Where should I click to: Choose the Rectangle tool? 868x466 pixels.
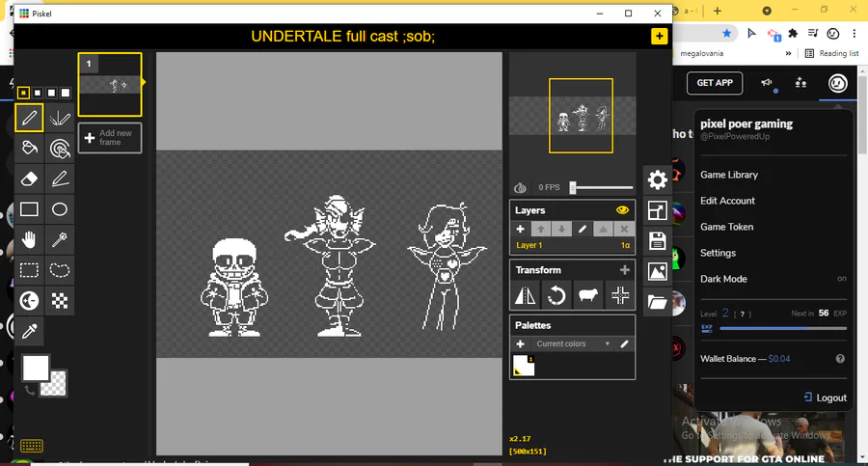(29, 209)
